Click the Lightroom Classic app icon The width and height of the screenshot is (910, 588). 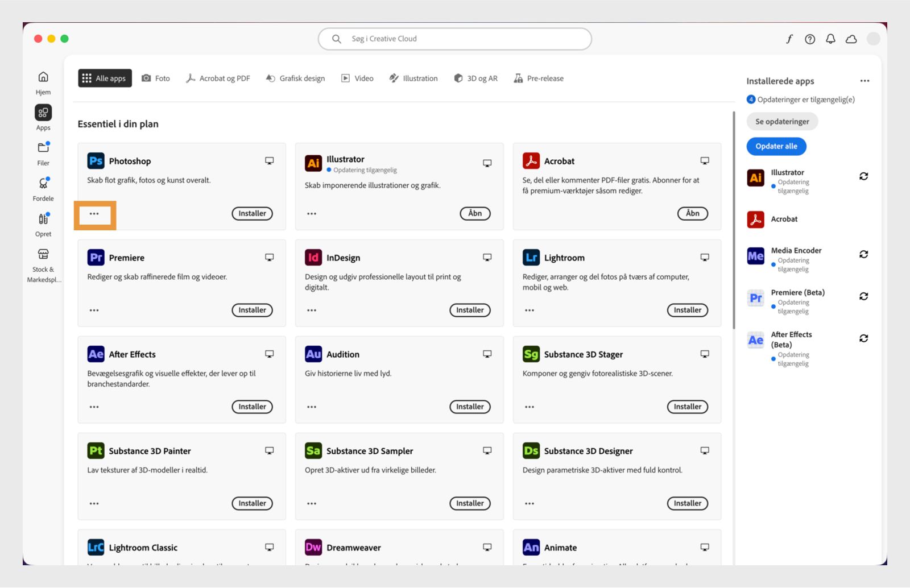(x=96, y=547)
